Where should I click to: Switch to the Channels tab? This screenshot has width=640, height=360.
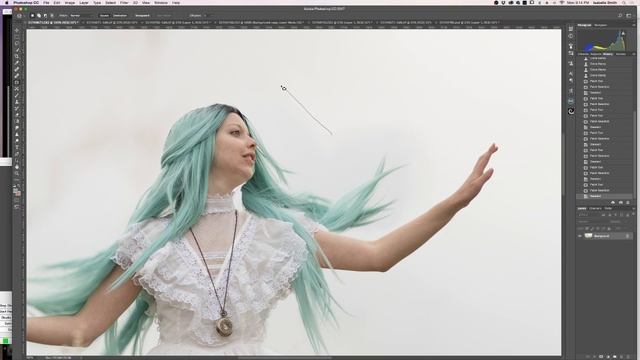pos(595,208)
